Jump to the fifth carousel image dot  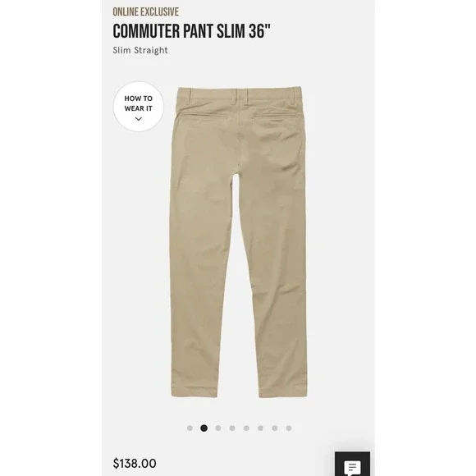tap(246, 428)
